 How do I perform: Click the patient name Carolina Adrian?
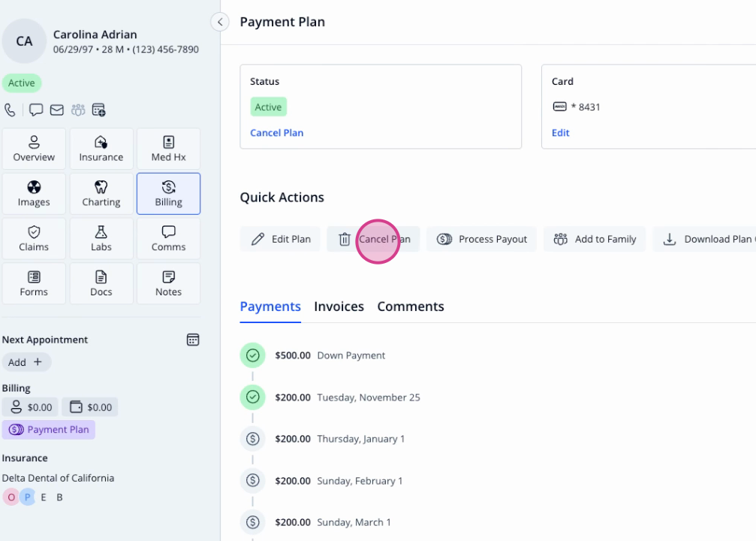pos(95,35)
